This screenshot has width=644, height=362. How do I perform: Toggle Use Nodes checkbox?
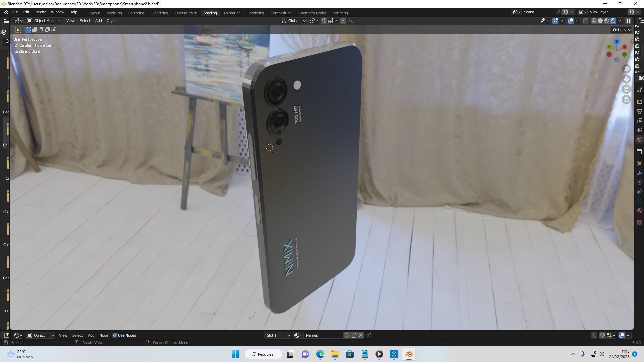click(x=115, y=335)
